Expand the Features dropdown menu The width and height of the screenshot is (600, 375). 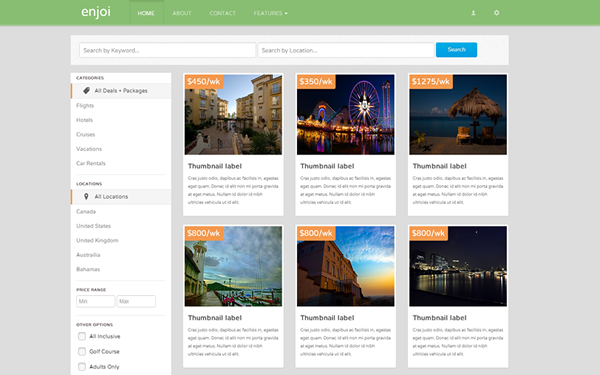pos(271,13)
